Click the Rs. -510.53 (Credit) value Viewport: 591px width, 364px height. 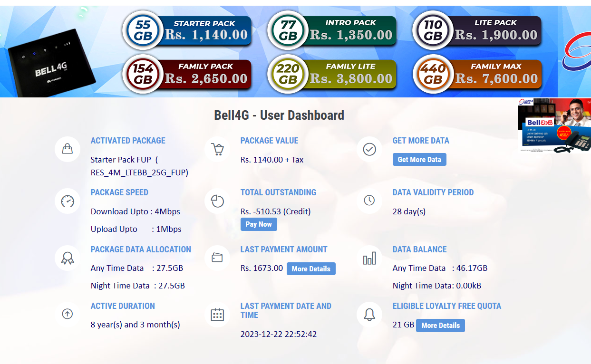tap(275, 211)
